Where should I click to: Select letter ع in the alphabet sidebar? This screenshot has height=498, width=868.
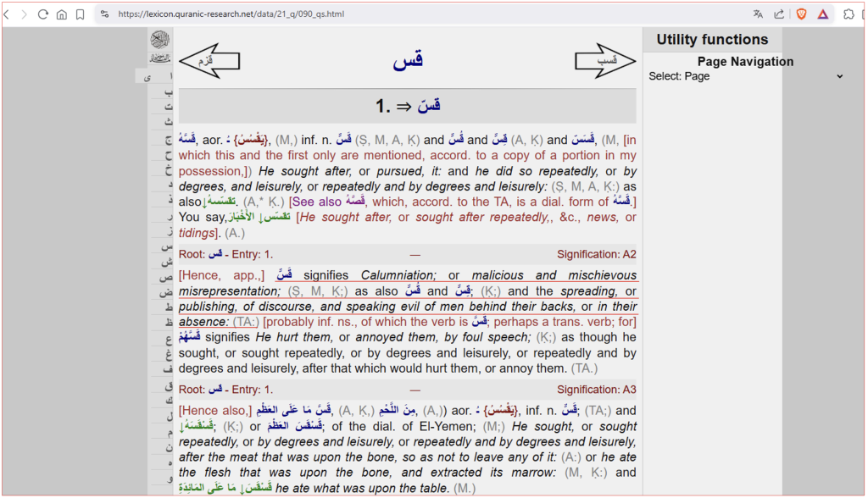coord(168,339)
